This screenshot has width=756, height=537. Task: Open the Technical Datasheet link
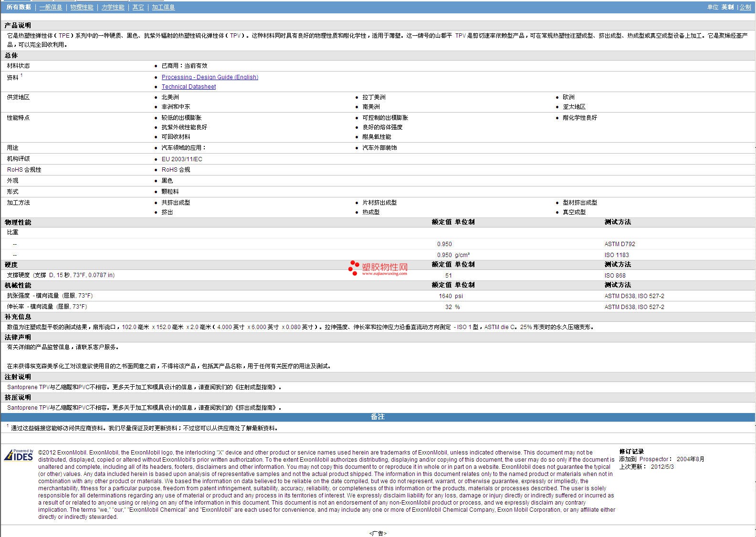click(x=189, y=87)
